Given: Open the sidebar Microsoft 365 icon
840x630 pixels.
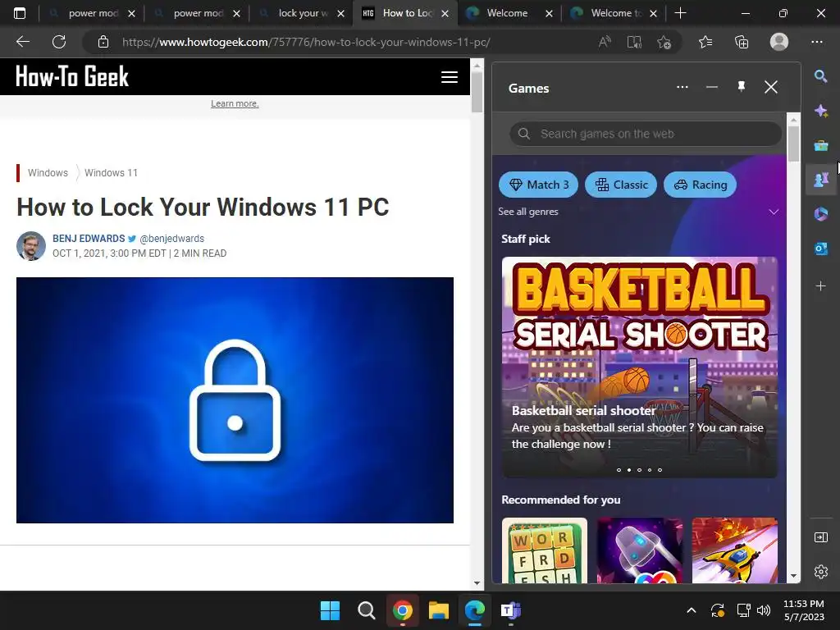Looking at the screenshot, I should pyautogui.click(x=820, y=214).
